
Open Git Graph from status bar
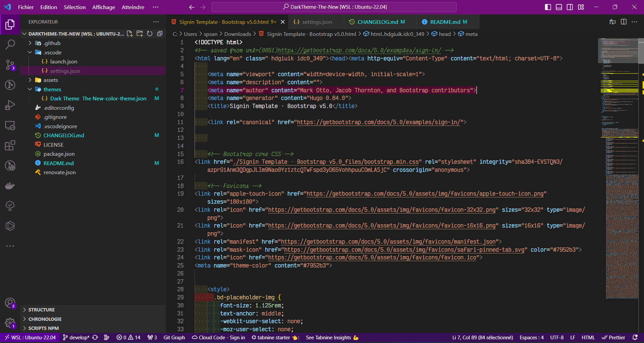point(174,338)
